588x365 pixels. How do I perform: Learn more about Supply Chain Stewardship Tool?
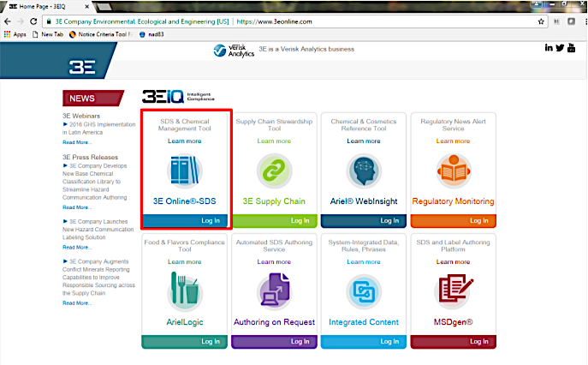pos(274,141)
